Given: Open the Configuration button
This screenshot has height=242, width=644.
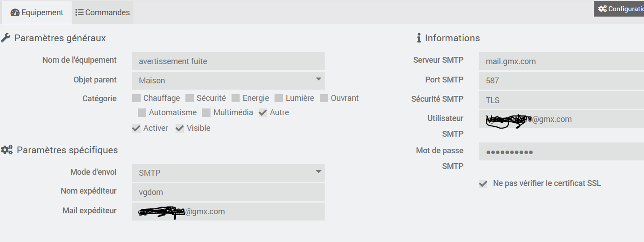Looking at the screenshot, I should [619, 9].
